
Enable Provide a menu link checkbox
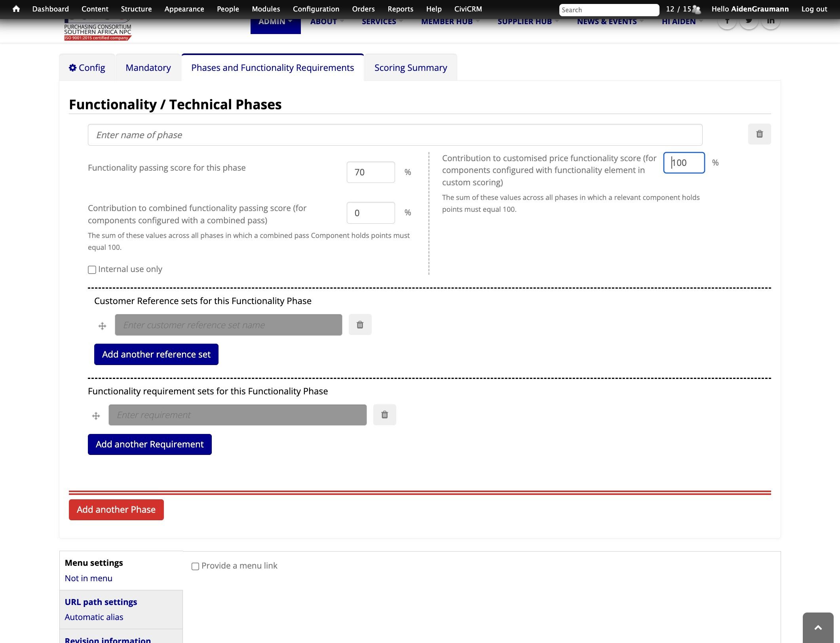[195, 566]
